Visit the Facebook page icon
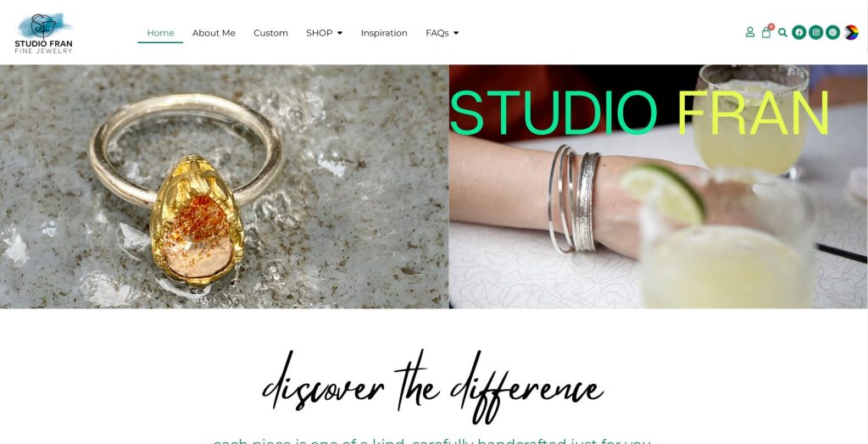The width and height of the screenshot is (868, 444). point(798,33)
